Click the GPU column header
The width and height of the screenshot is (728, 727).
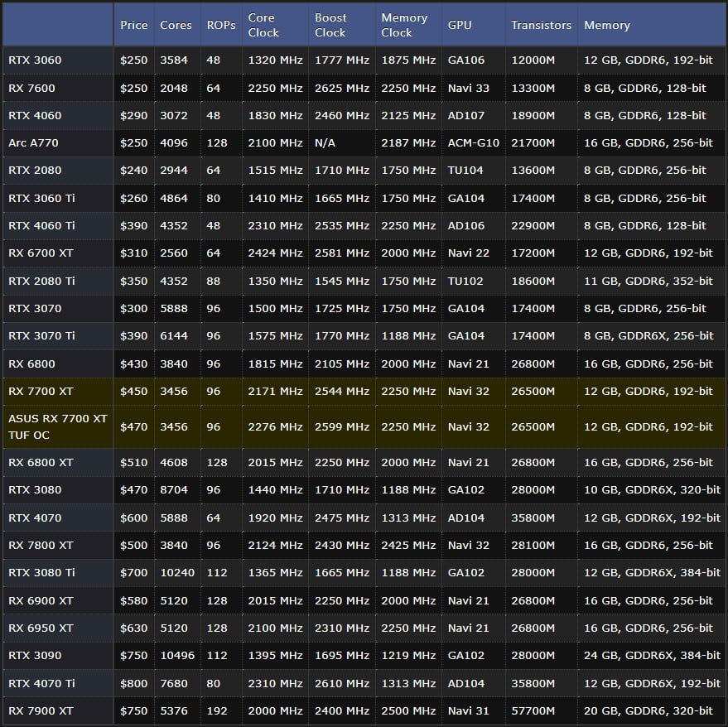tap(460, 25)
